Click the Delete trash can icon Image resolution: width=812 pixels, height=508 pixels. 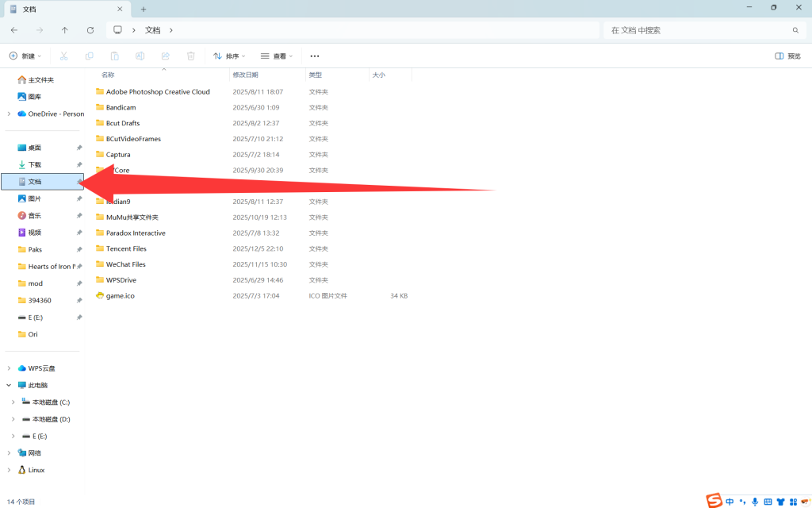coord(190,56)
